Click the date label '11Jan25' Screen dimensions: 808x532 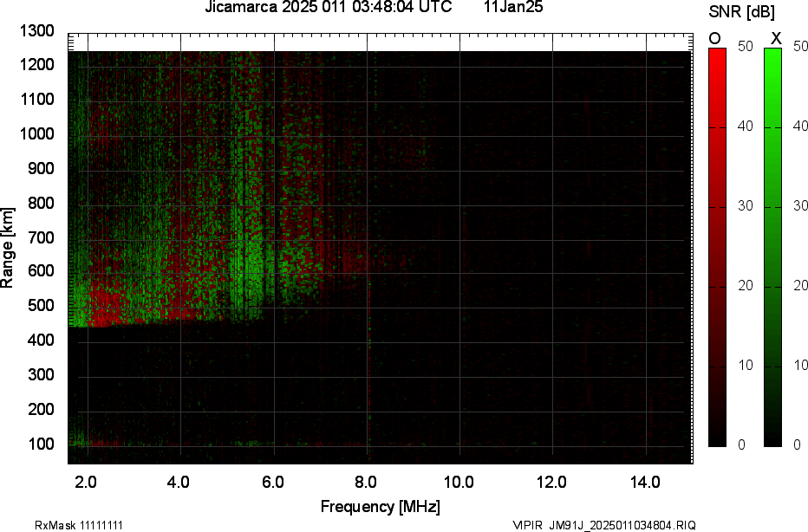[513, 7]
